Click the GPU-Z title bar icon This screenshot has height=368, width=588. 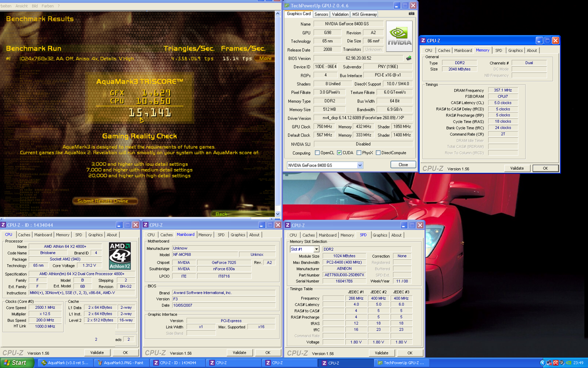[x=287, y=6]
